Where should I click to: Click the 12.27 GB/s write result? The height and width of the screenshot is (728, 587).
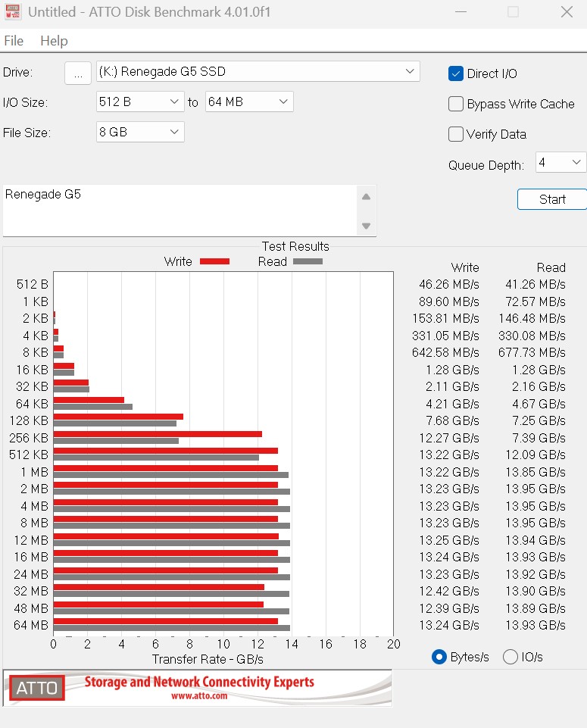448,438
